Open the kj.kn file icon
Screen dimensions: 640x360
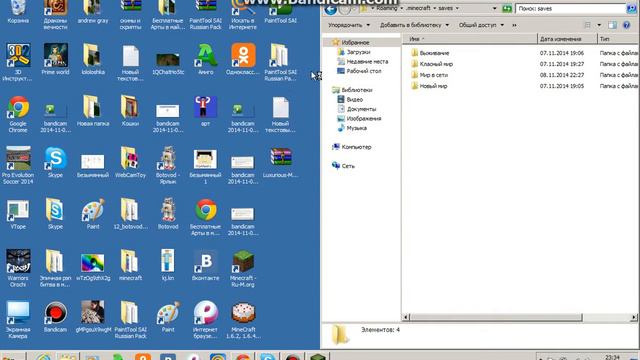pyautogui.click(x=168, y=265)
